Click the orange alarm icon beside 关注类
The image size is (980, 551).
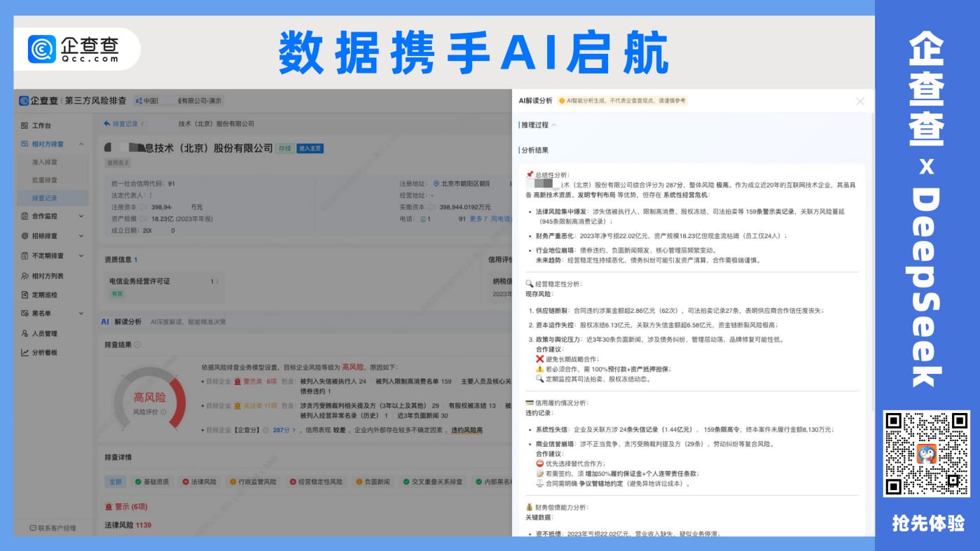(237, 405)
